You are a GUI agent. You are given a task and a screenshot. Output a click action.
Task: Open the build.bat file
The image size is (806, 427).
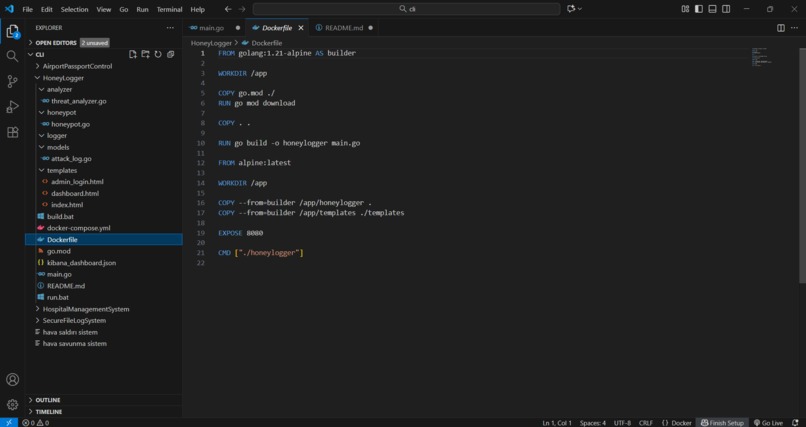click(x=60, y=216)
